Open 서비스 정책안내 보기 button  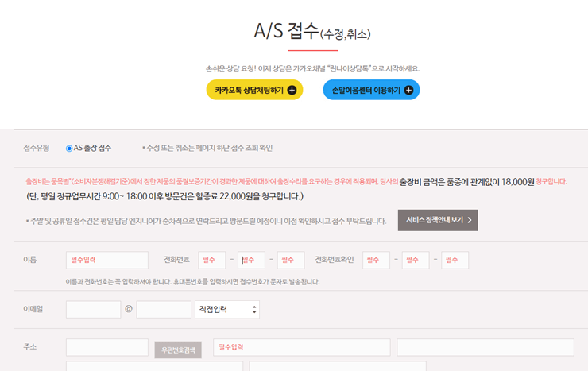(x=438, y=220)
